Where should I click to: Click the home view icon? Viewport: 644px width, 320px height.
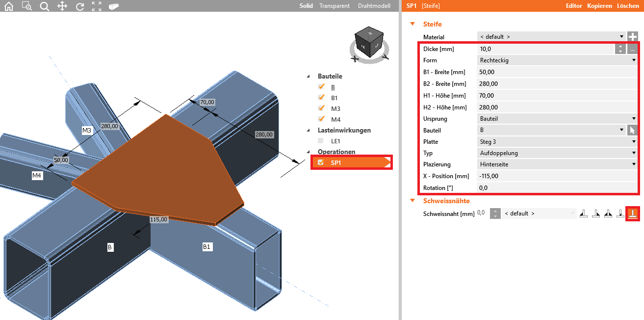9,6
